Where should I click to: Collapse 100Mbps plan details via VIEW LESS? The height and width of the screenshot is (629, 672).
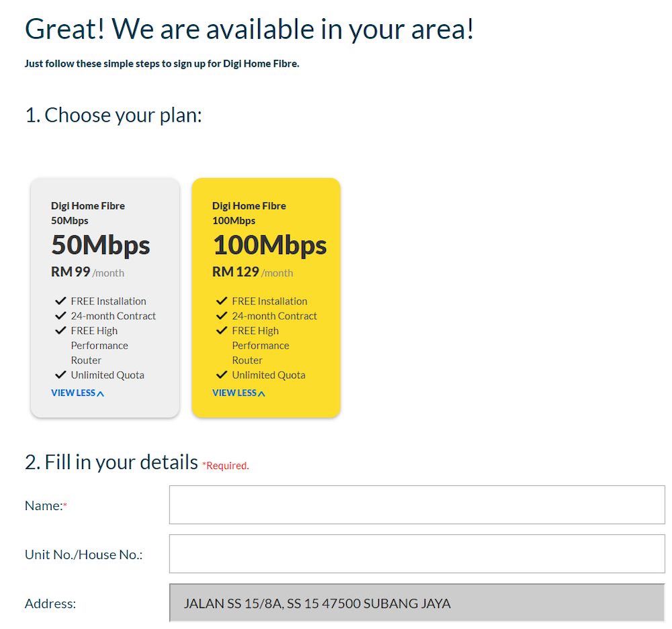pos(239,393)
